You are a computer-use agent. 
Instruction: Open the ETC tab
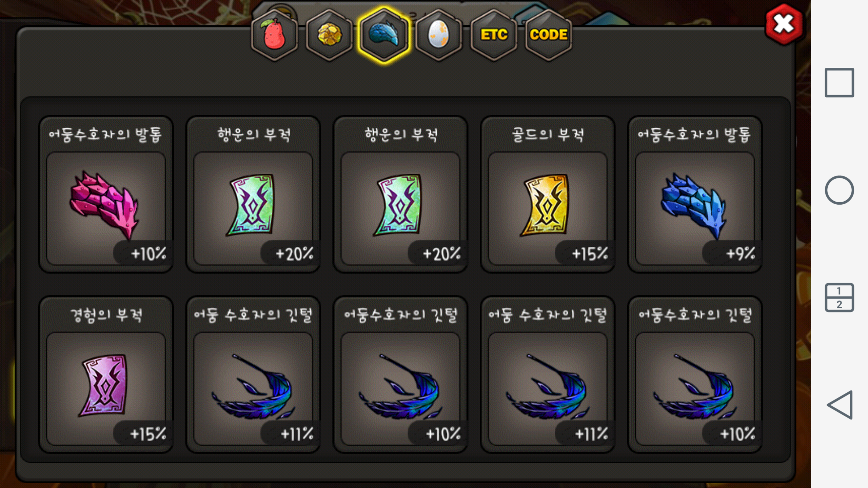click(494, 35)
